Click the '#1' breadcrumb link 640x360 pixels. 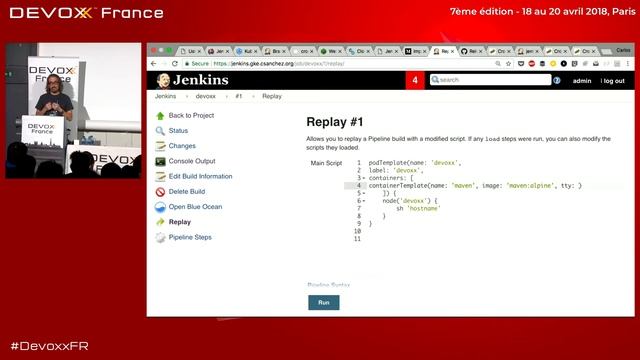[239, 96]
